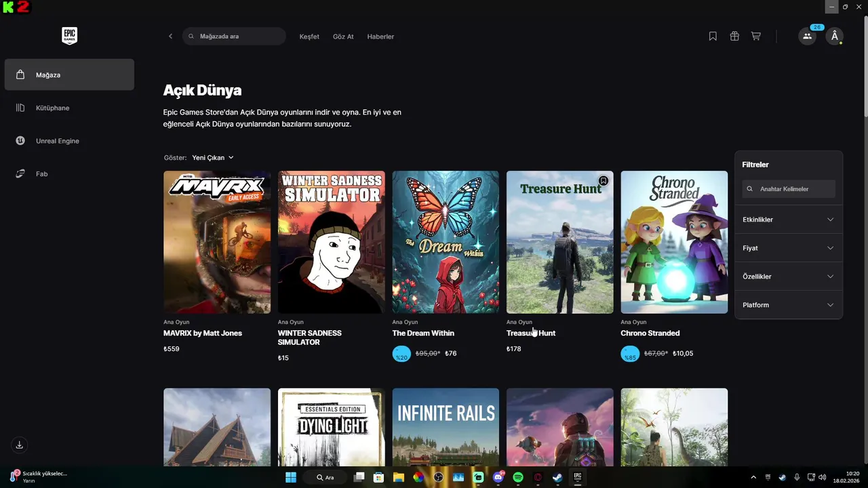This screenshot has width=868, height=488.
Task: Click the taskbar Ara search box
Action: click(327, 477)
